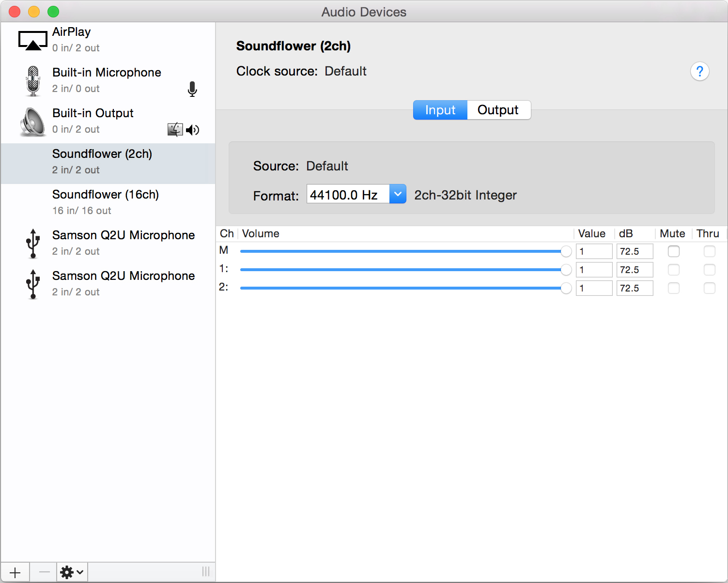Click the system alert Finder face icon
The image size is (728, 583).
tap(175, 129)
